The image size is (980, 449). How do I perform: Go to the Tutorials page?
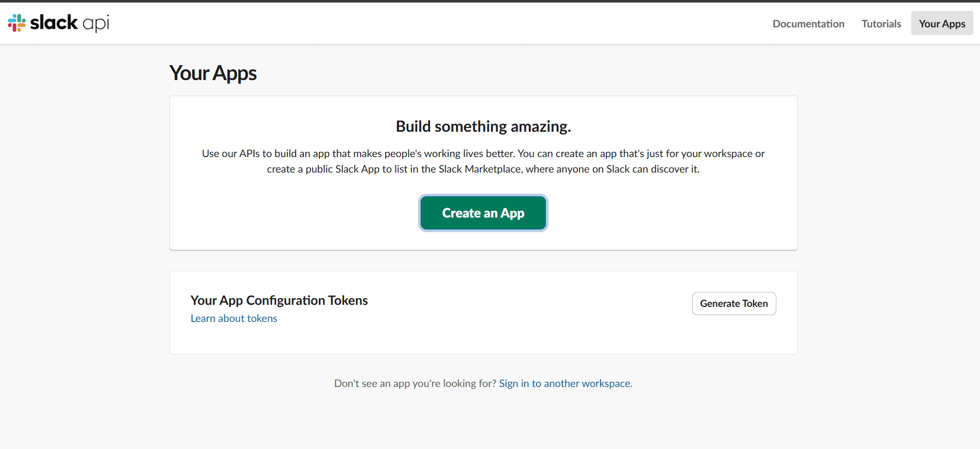(881, 24)
